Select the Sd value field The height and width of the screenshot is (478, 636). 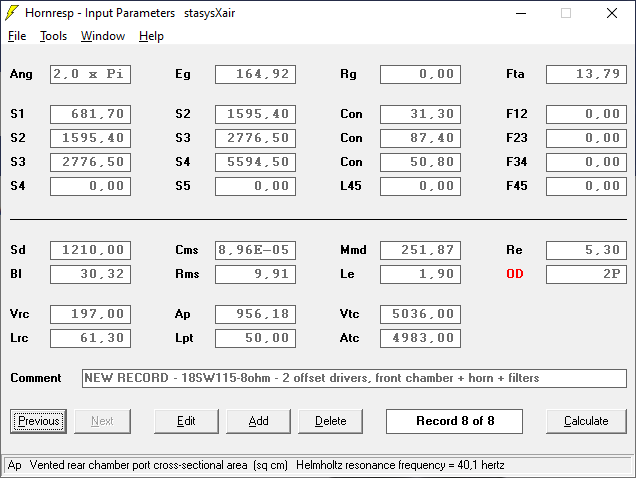pyautogui.click(x=90, y=250)
